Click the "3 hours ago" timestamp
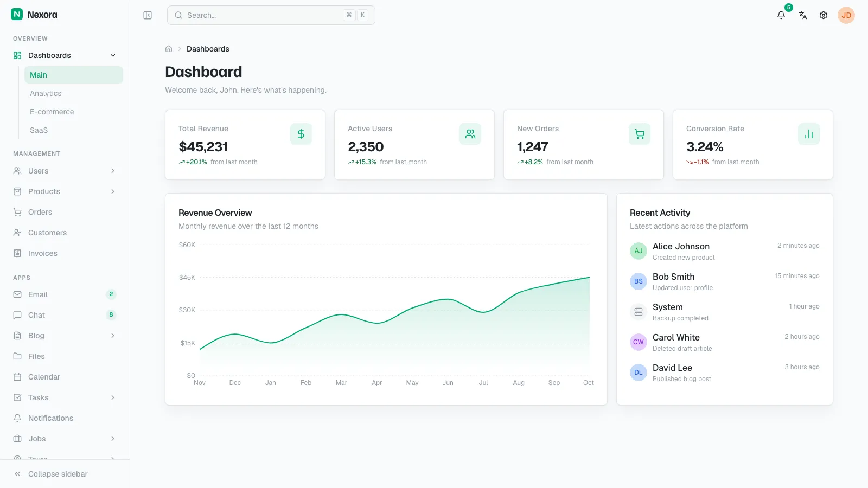 pyautogui.click(x=802, y=367)
